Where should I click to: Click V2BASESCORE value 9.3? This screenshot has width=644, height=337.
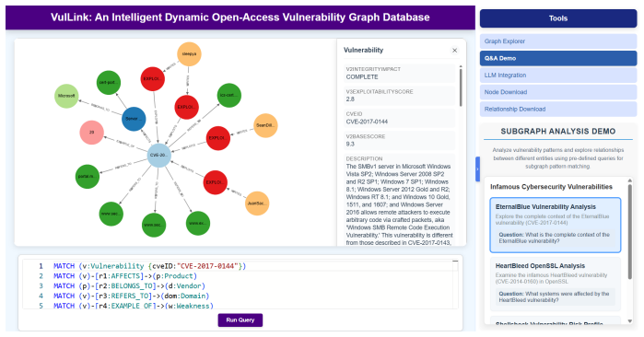(350, 144)
